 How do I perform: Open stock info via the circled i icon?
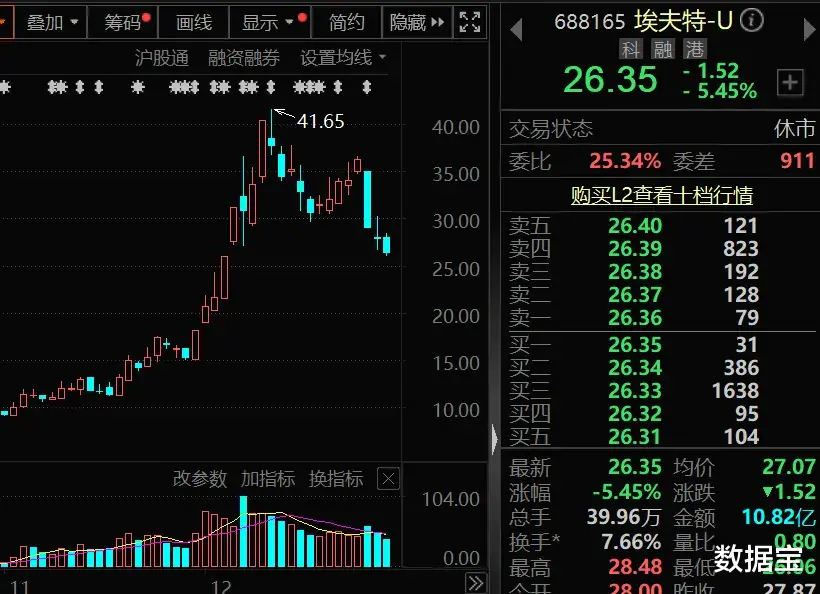click(x=752, y=21)
